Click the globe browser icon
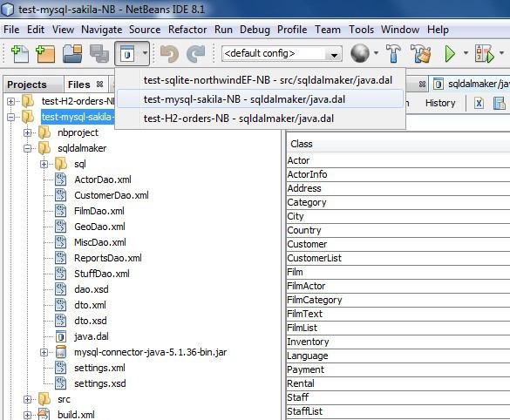The height and width of the screenshot is (420, 510). pyautogui.click(x=360, y=53)
